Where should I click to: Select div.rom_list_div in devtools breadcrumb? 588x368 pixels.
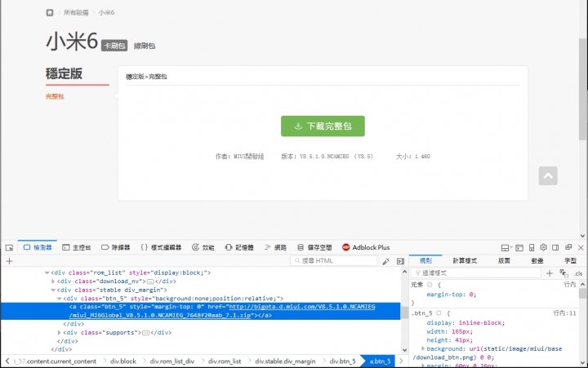[x=172, y=361]
